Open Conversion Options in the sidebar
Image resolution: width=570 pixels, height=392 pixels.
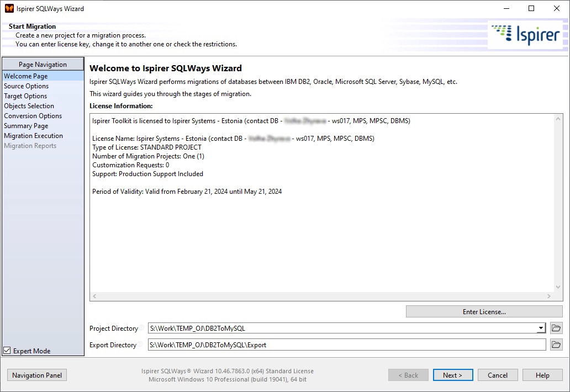(33, 115)
